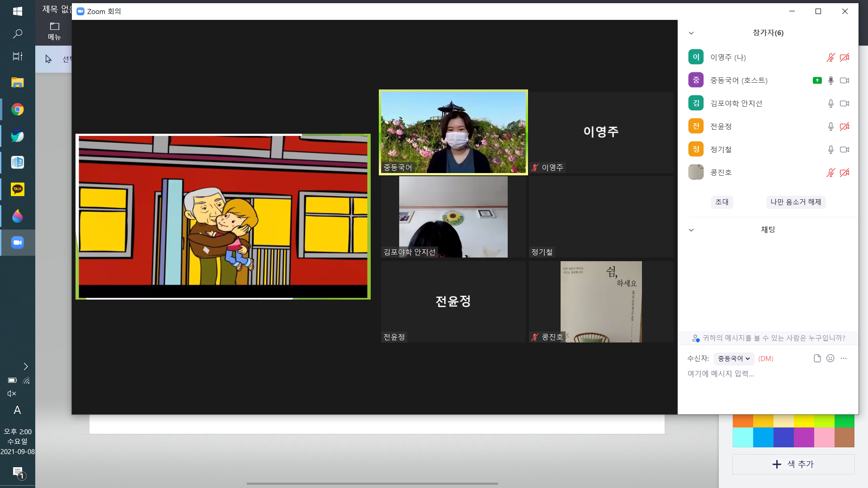Select the 중등국어 video tile
This screenshot has height=488, width=868.
coord(453,132)
